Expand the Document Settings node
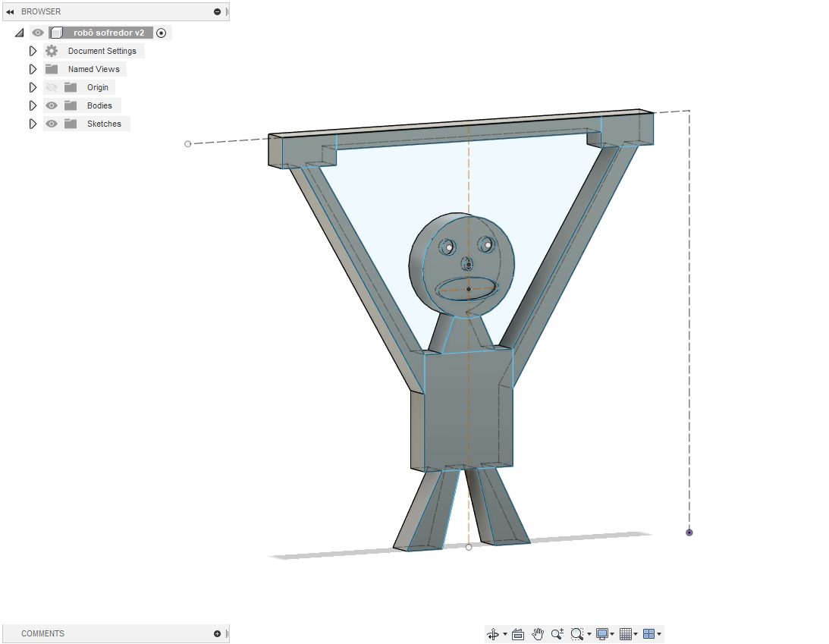Viewport: 829px width, 644px height. click(x=33, y=51)
